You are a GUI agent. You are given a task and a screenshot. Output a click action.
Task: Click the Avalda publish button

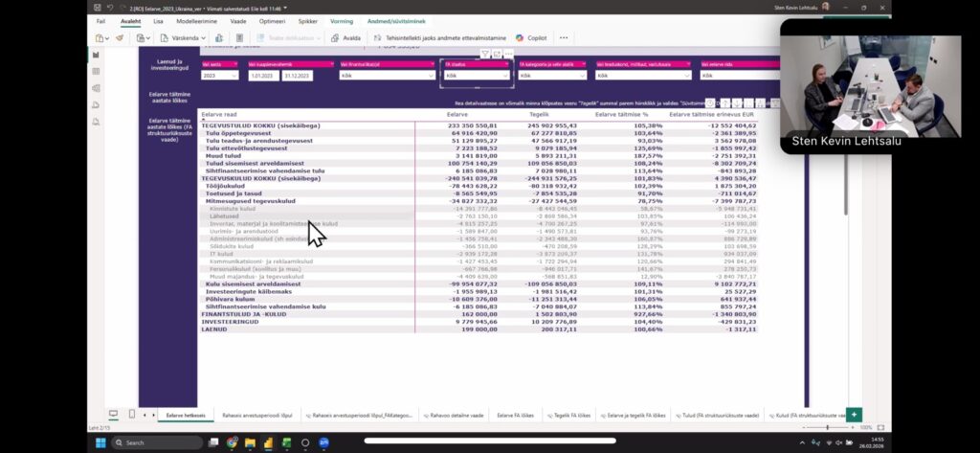pyautogui.click(x=345, y=38)
